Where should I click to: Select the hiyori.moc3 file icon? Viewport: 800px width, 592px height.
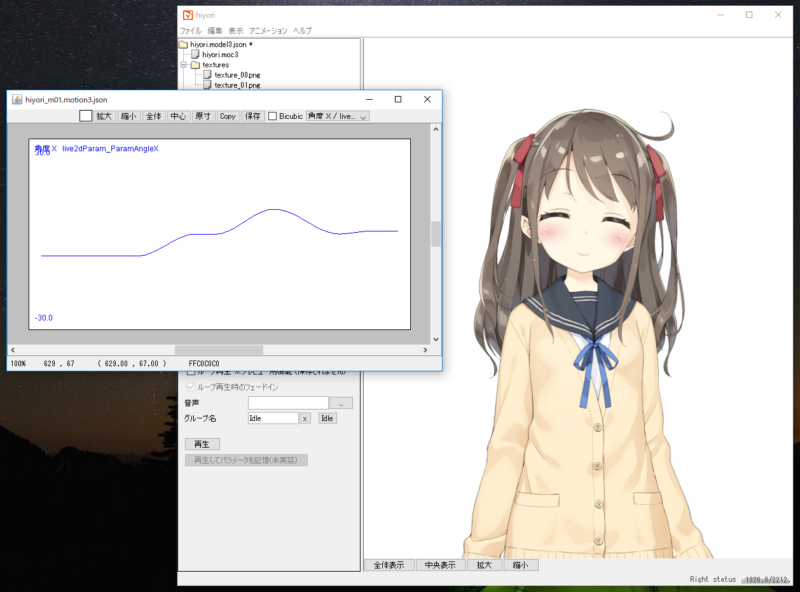point(195,55)
